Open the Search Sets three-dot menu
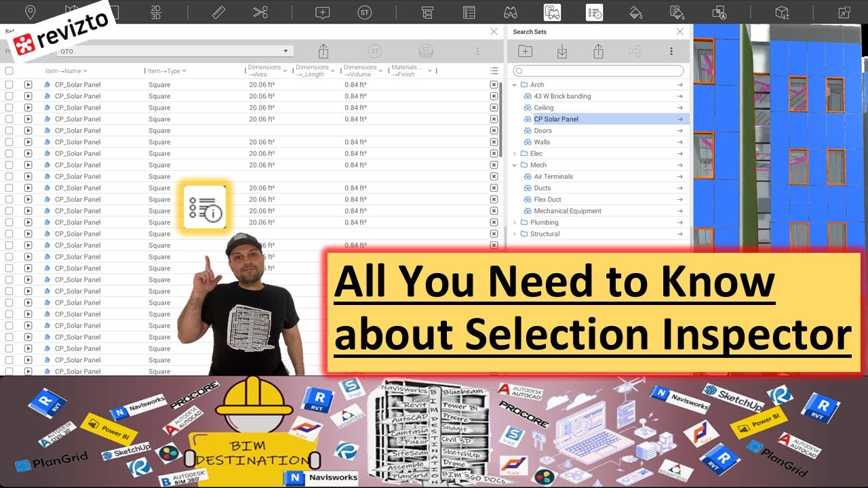This screenshot has height=488, width=868. (x=671, y=52)
